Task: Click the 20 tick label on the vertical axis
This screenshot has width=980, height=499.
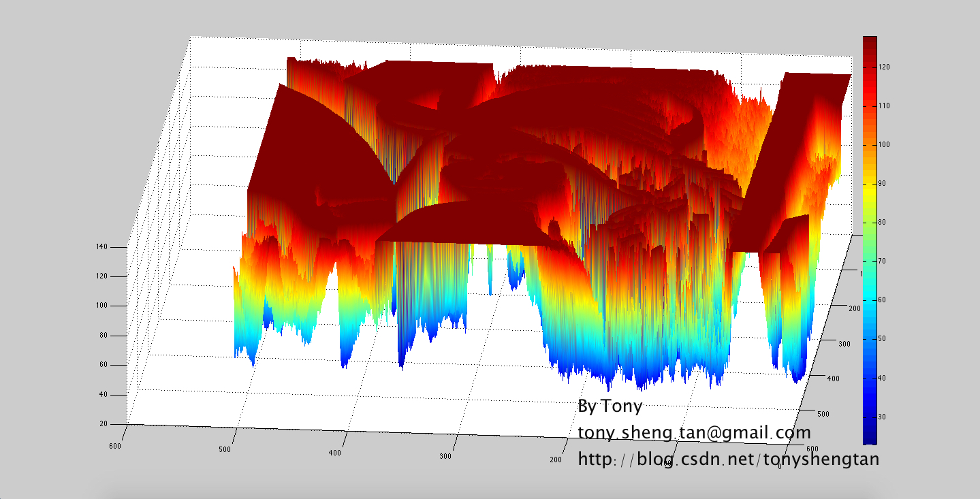Action: tap(104, 424)
